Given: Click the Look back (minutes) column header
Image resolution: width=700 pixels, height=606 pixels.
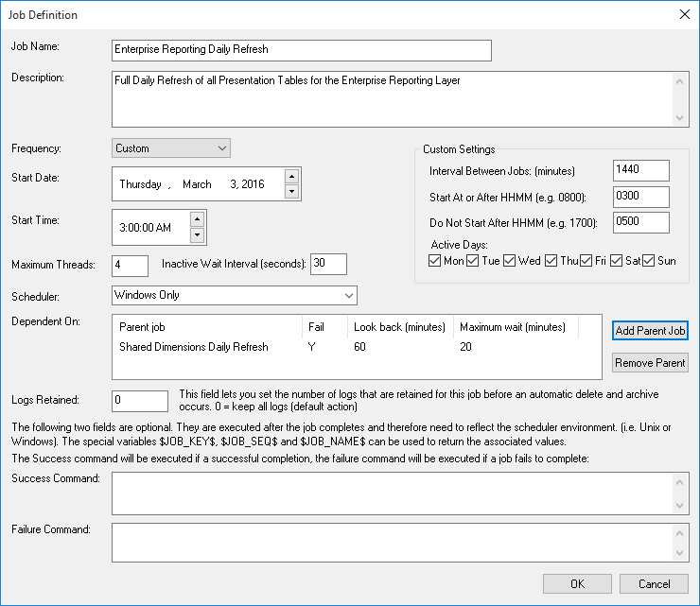Looking at the screenshot, I should (x=399, y=327).
